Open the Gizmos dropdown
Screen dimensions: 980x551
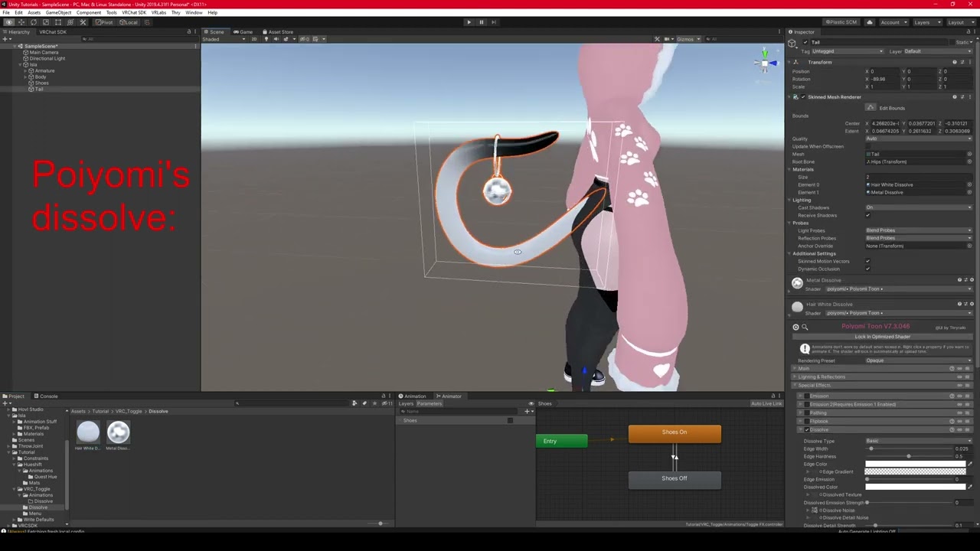687,39
